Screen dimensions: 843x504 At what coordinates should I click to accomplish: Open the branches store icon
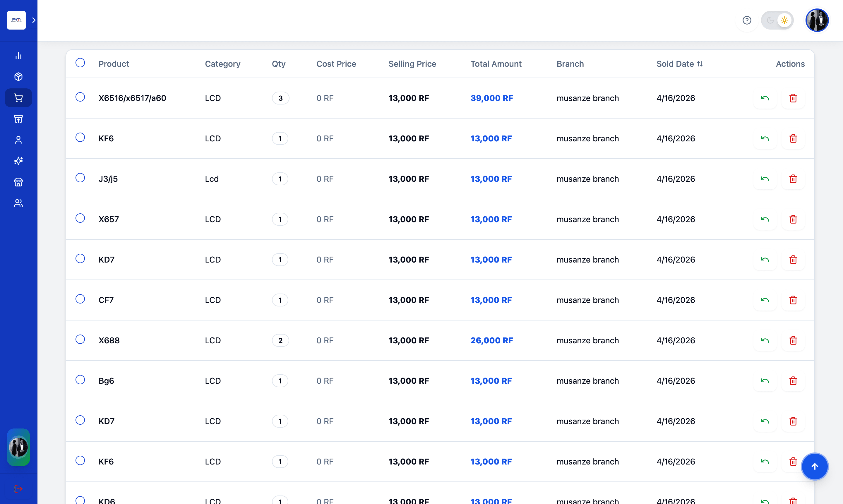[18, 182]
